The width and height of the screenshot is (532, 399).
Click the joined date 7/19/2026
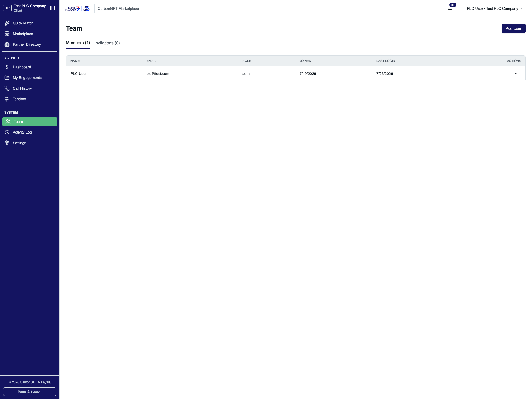point(308,74)
